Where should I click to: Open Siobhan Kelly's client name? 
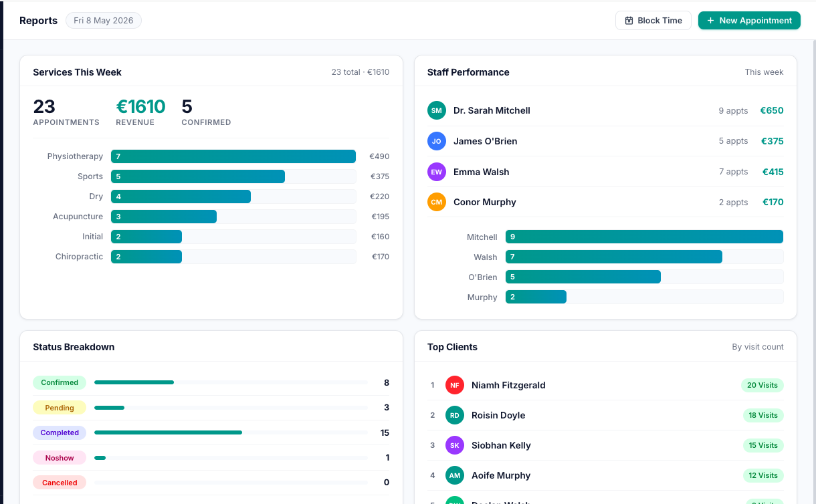pos(501,445)
